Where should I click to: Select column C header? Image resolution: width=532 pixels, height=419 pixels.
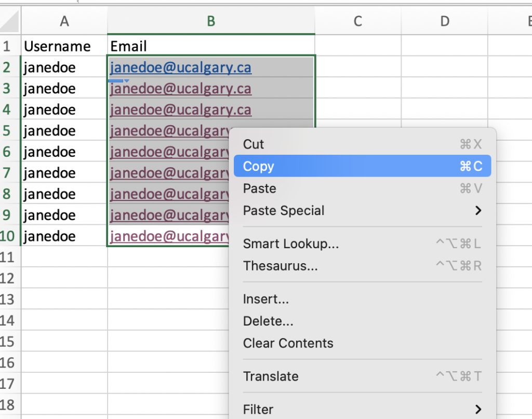point(358,21)
